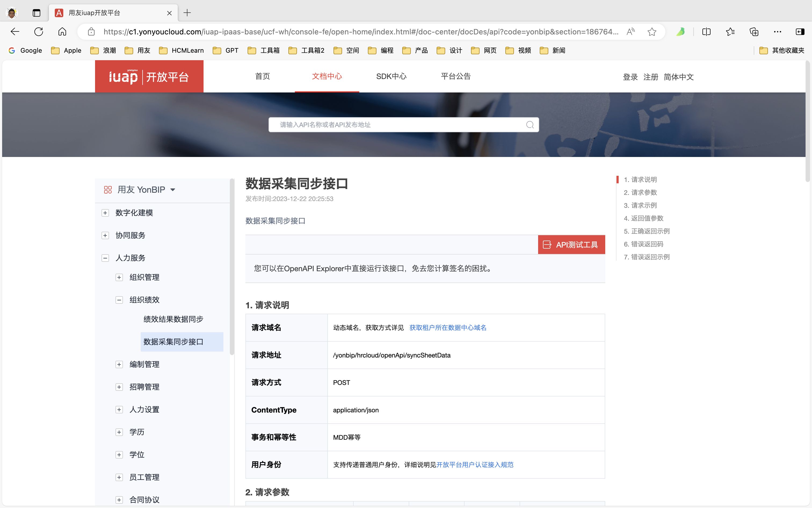Open link 开放平台用户认证接入规范
The width and height of the screenshot is (812, 508).
pos(475,465)
